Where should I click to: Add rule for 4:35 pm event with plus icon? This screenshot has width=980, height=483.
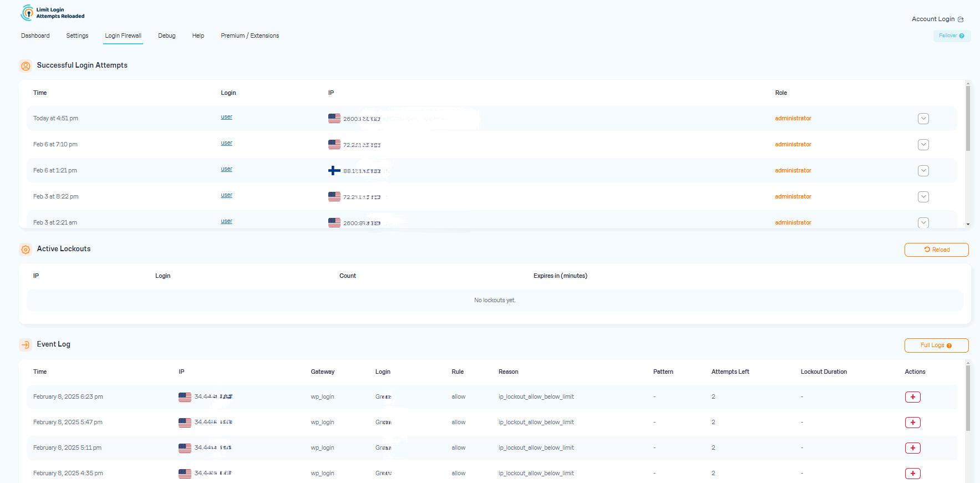(912, 474)
